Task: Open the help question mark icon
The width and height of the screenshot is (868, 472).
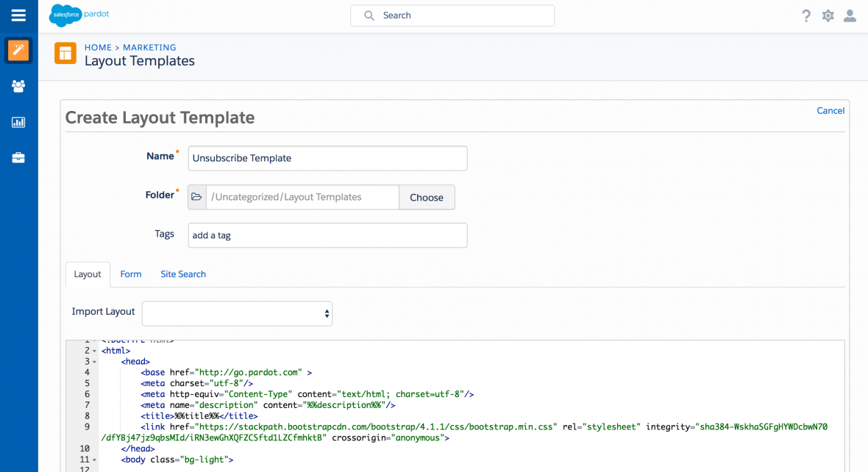Action: (806, 15)
